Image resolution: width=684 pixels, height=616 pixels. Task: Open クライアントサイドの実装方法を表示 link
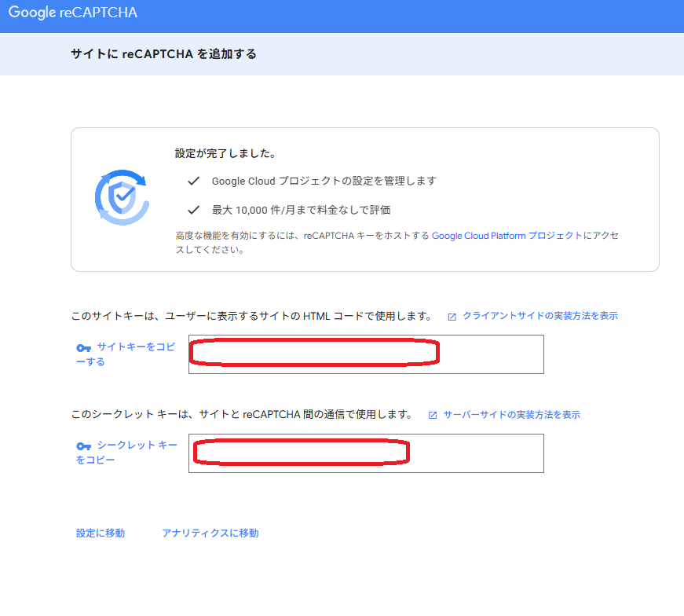(540, 316)
